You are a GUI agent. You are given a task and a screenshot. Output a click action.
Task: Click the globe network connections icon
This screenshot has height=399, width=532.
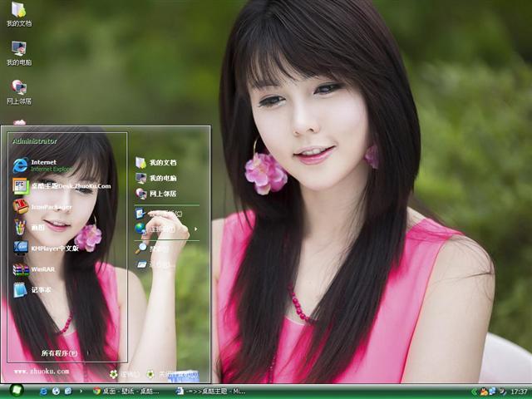pyautogui.click(x=140, y=229)
